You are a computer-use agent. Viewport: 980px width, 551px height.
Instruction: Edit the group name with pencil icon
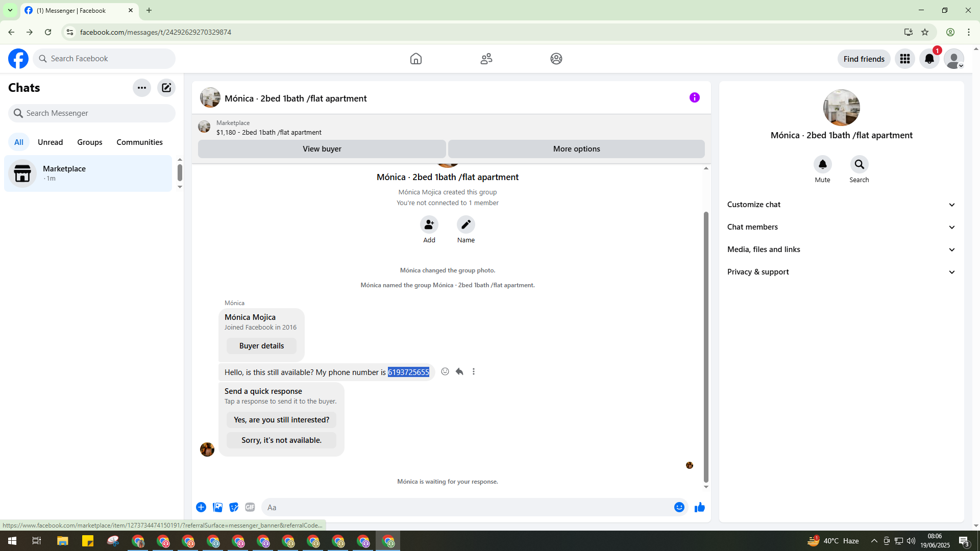click(x=466, y=224)
